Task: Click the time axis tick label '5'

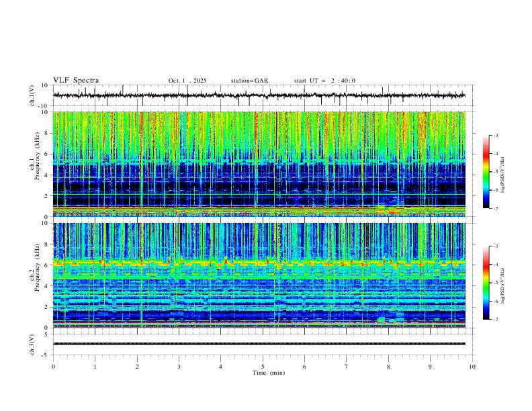Action: click(x=263, y=367)
